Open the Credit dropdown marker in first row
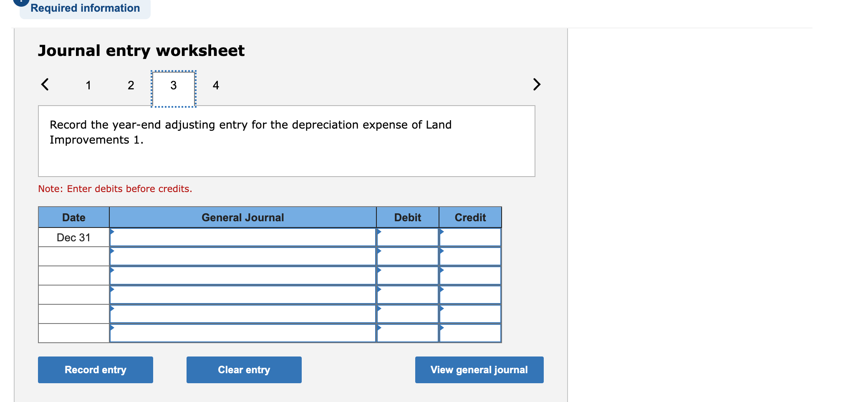This screenshot has height=402, width=868. [442, 232]
